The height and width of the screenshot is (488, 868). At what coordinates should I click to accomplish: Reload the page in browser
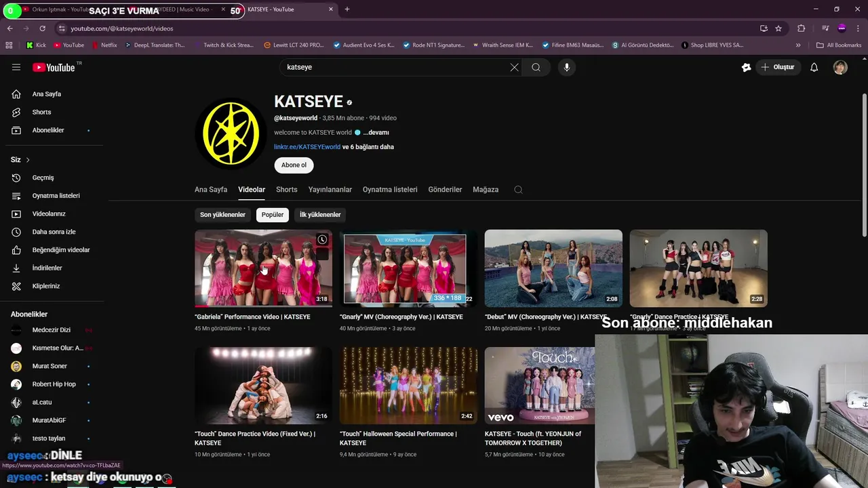42,28
